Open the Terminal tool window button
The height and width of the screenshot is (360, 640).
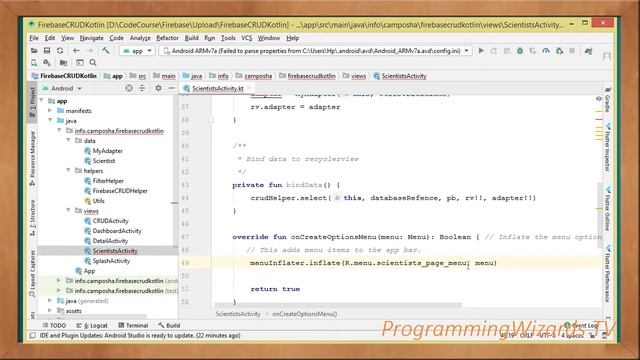(133, 325)
